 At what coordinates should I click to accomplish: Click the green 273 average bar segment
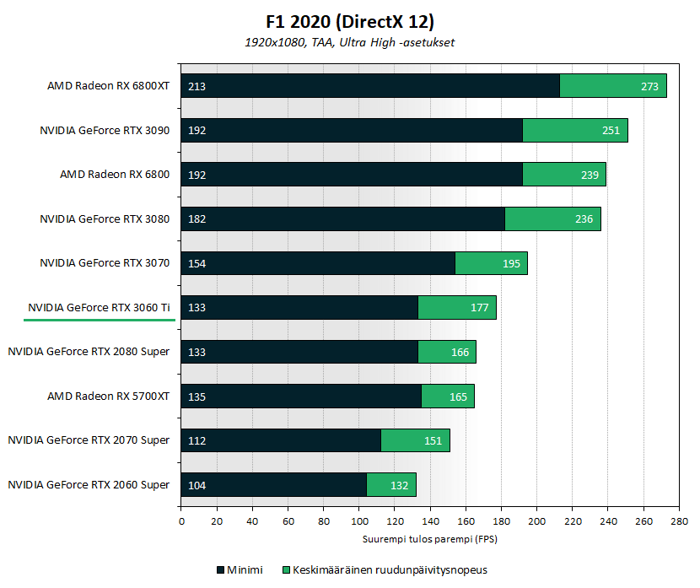(x=613, y=86)
